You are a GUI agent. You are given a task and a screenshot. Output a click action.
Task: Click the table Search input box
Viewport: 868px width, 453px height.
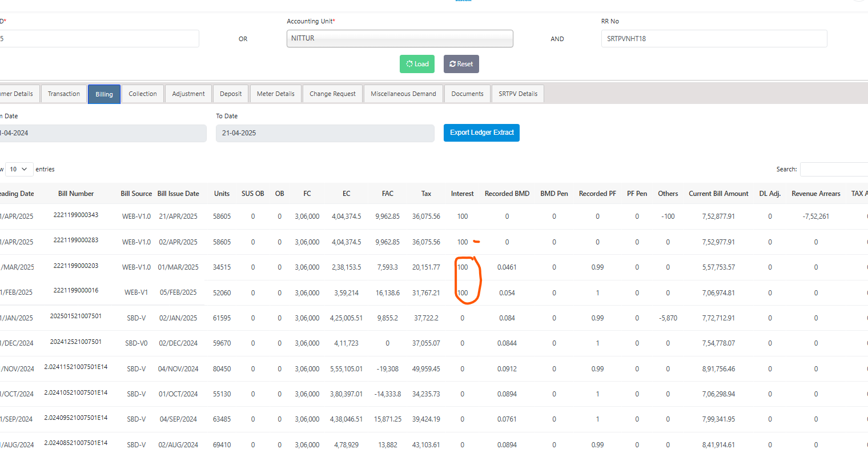834,169
